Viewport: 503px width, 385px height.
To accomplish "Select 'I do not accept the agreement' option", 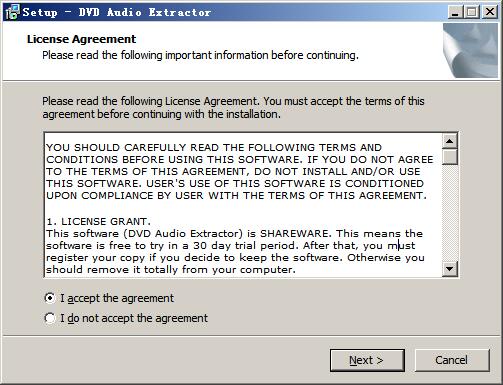I will [x=50, y=318].
